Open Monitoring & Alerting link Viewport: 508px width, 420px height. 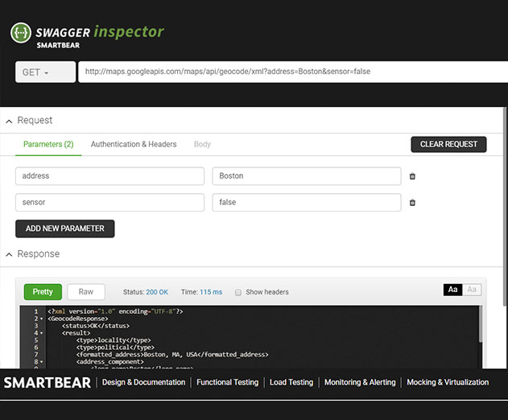360,382
